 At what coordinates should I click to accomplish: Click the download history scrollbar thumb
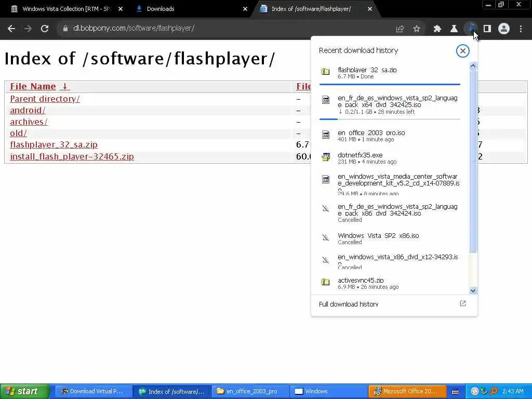473,161
